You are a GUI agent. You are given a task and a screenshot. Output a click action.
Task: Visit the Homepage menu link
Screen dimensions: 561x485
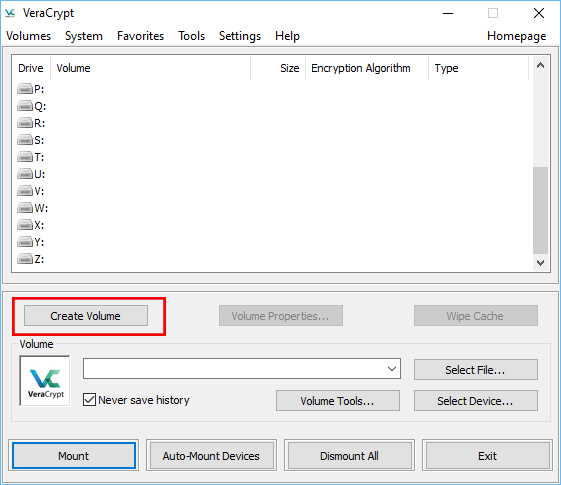(517, 36)
